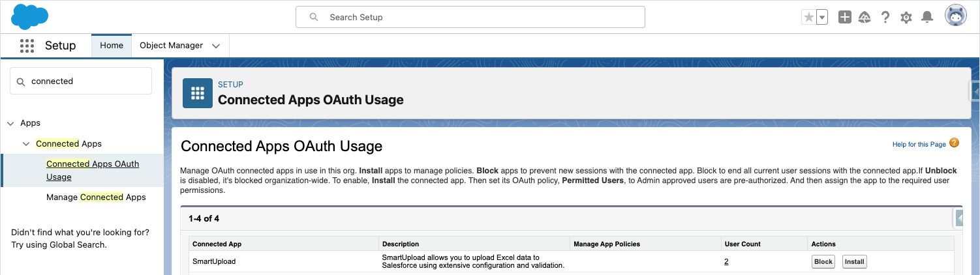Click the Quick Find magnifier icon
The width and height of the screenshot is (980, 275).
pos(20,81)
